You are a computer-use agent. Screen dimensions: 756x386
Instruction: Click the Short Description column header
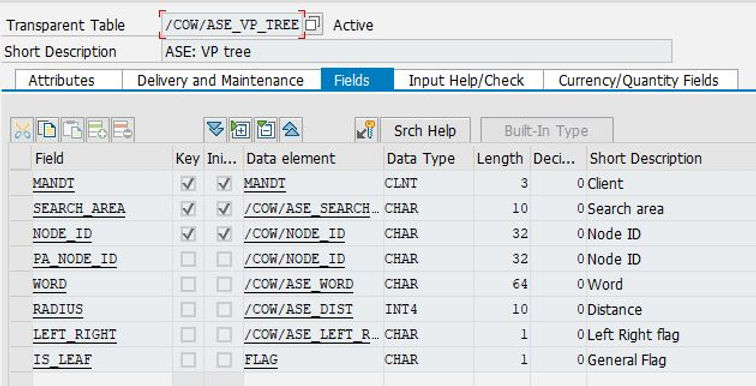pyautogui.click(x=671, y=158)
